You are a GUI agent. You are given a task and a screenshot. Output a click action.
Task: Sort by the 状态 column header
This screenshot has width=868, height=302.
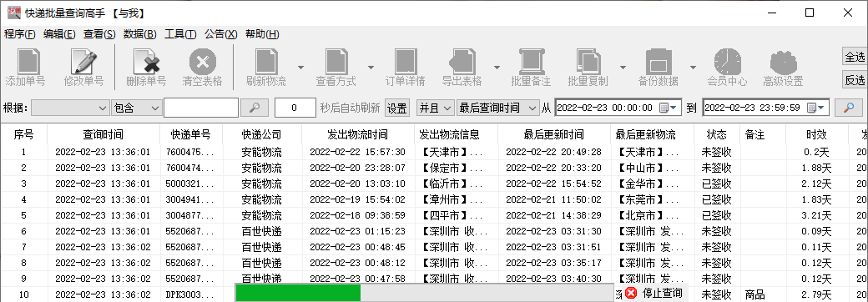coord(716,134)
